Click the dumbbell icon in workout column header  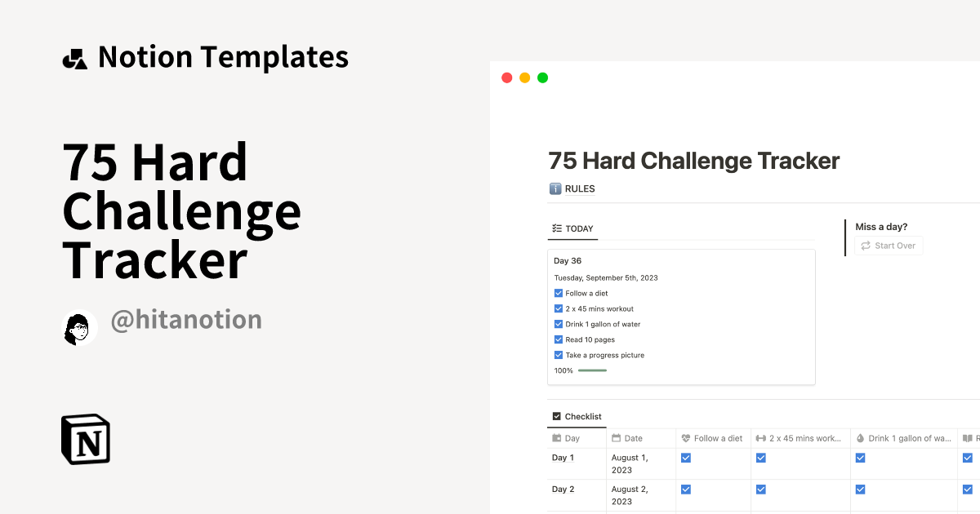tap(761, 439)
